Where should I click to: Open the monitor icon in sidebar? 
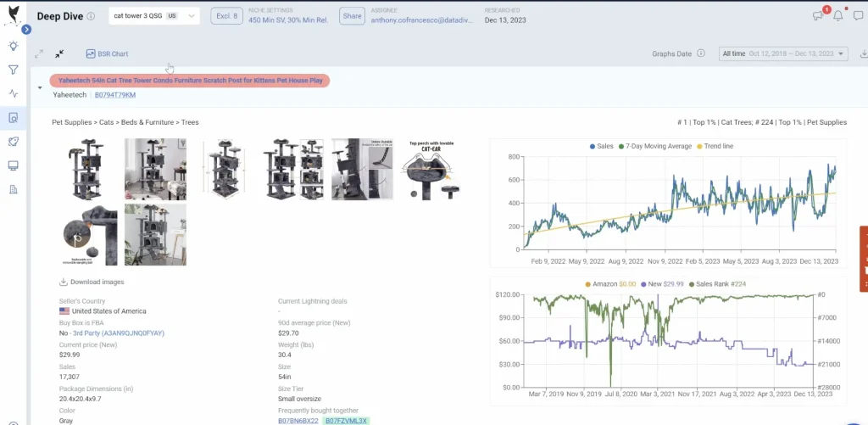(x=13, y=165)
